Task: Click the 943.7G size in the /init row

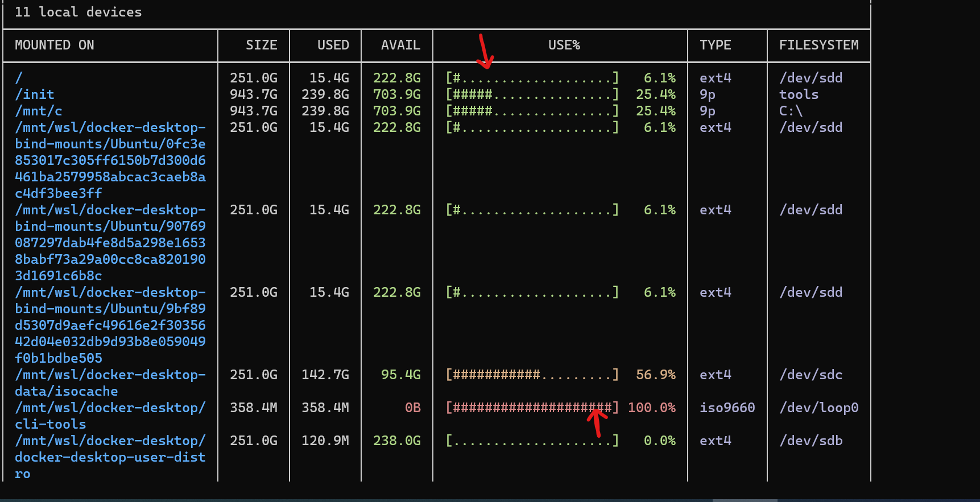Action: (x=254, y=94)
